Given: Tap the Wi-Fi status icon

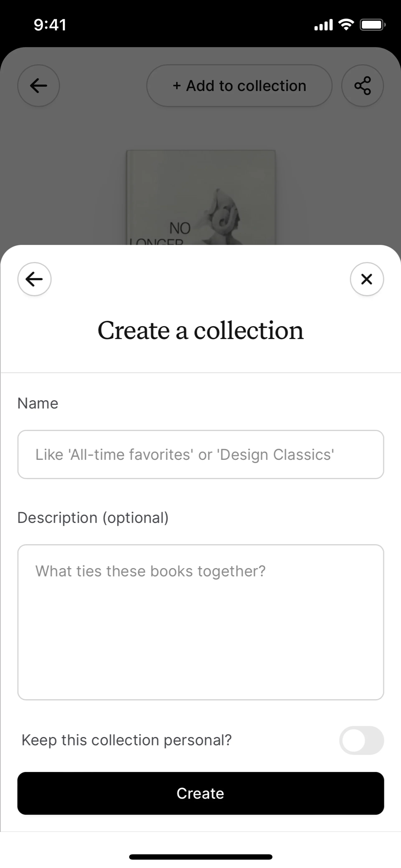Looking at the screenshot, I should [x=346, y=25].
